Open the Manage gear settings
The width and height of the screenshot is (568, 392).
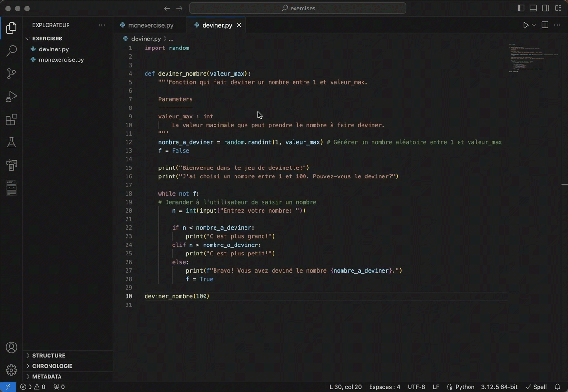pos(11,370)
